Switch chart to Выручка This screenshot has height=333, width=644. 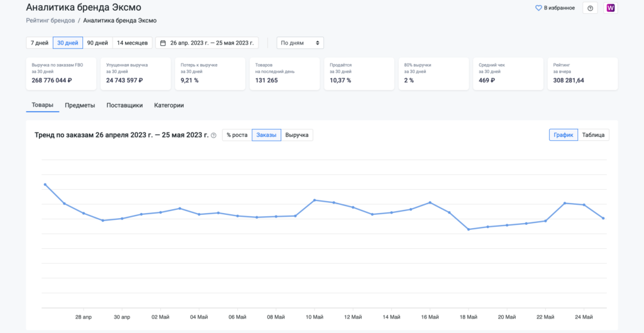point(297,135)
